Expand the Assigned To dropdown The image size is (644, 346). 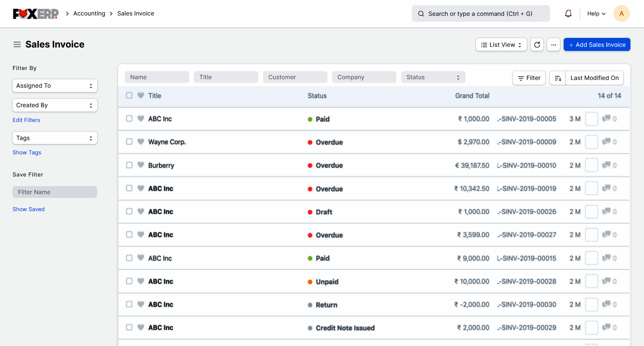click(x=55, y=86)
